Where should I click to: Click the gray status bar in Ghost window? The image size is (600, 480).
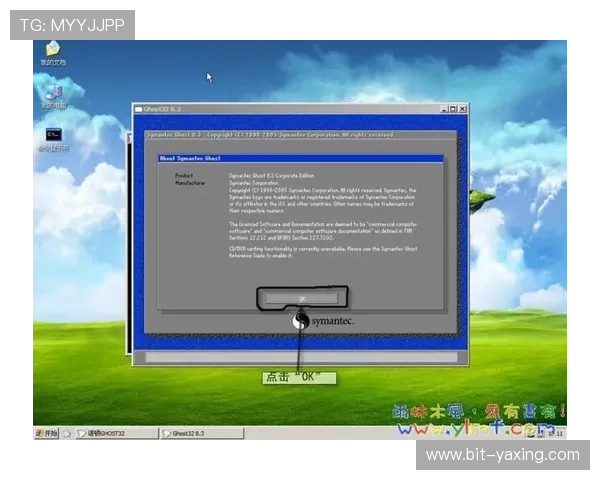(x=300, y=357)
